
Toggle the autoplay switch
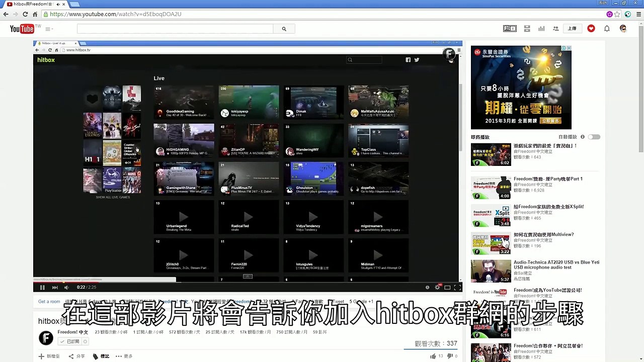(594, 137)
